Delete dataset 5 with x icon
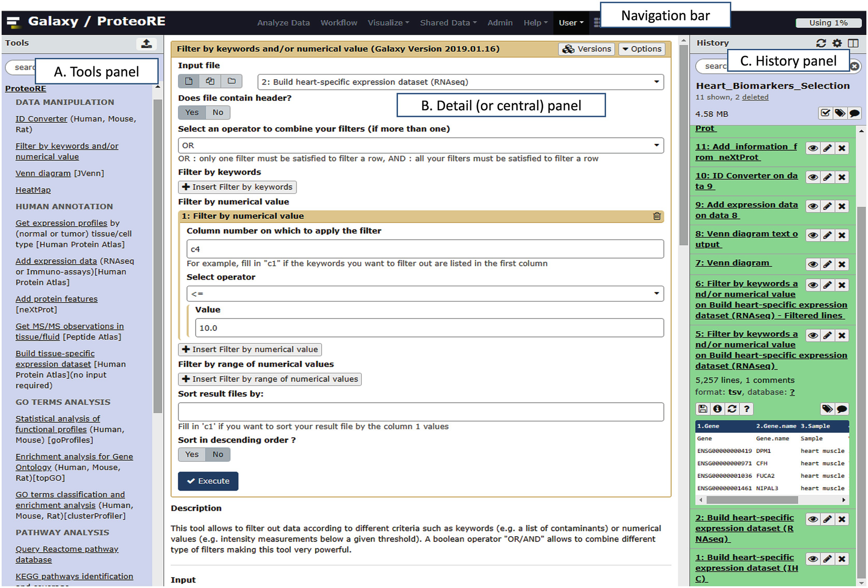This screenshot has width=868, height=588. point(842,335)
